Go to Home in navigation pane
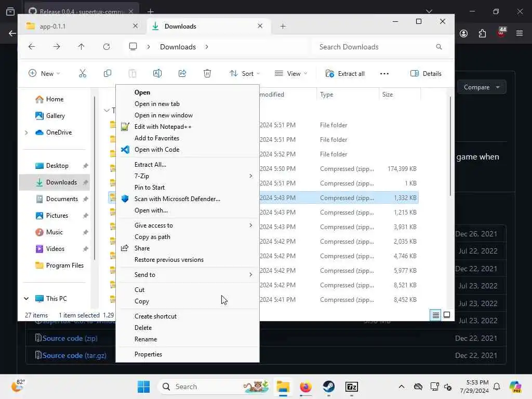The image size is (532, 399). pos(55,99)
